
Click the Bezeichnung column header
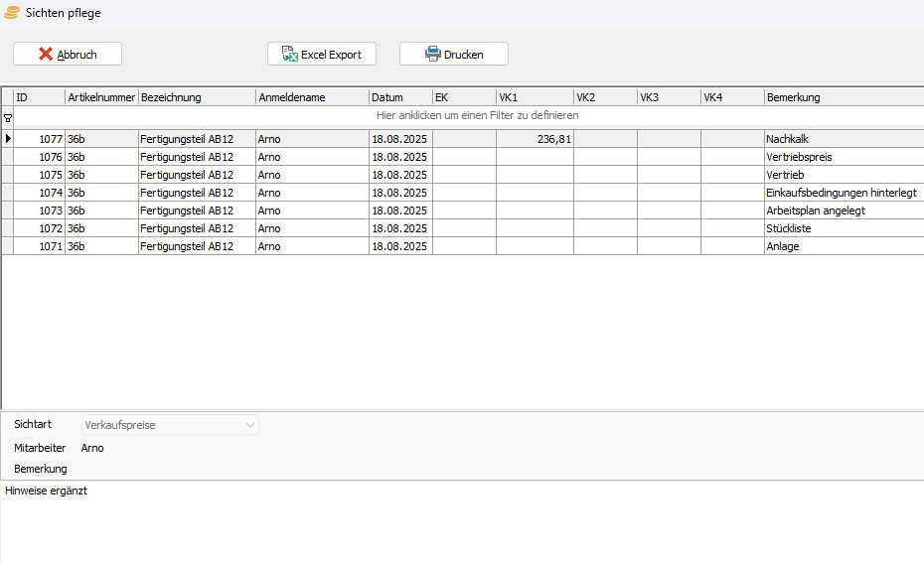click(197, 97)
